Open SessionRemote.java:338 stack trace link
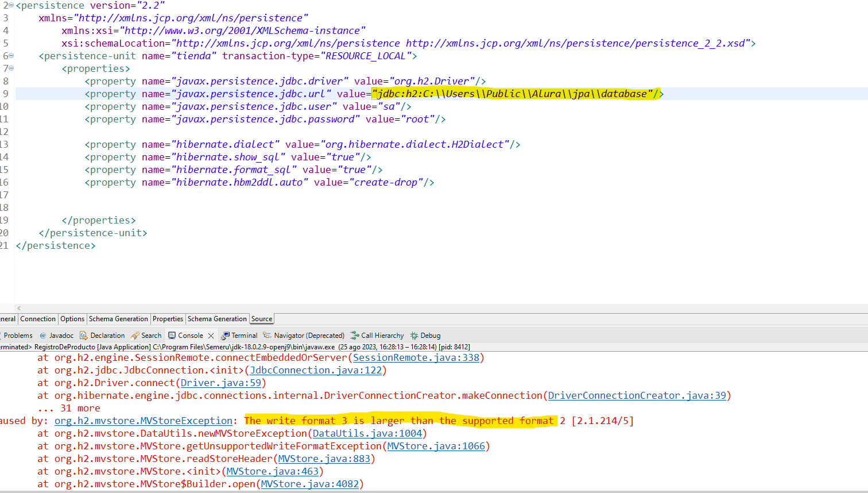Screen dimensions: 868x493 (416, 357)
